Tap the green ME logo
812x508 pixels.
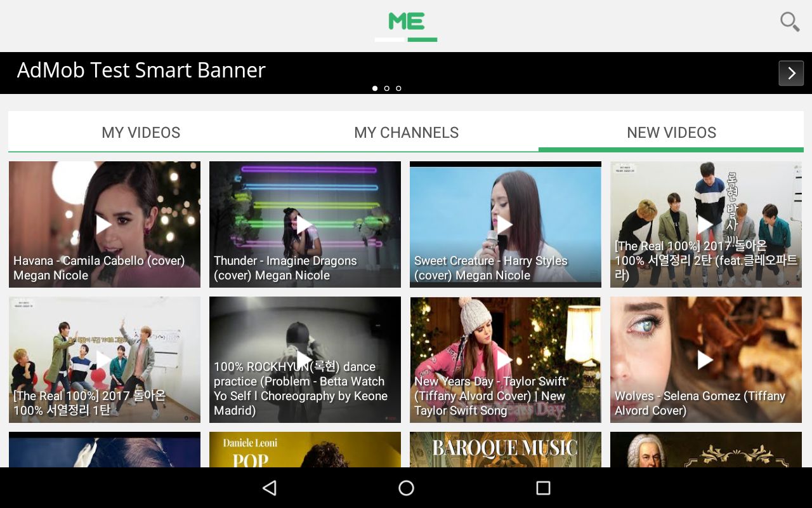tap(406, 22)
